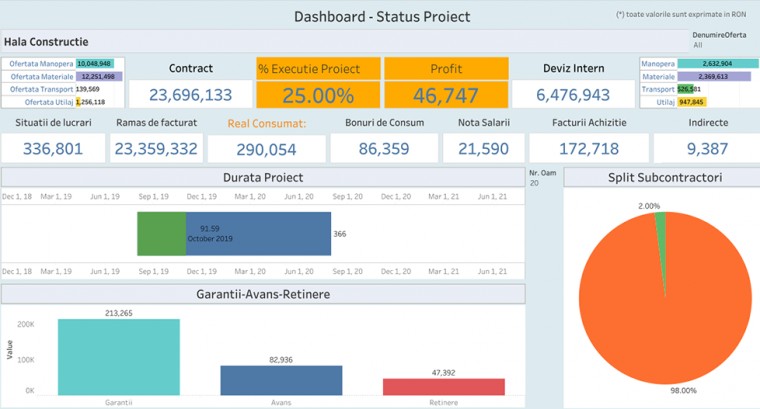Click the Contract value 23,696,133
760x409 pixels.
[x=191, y=95]
